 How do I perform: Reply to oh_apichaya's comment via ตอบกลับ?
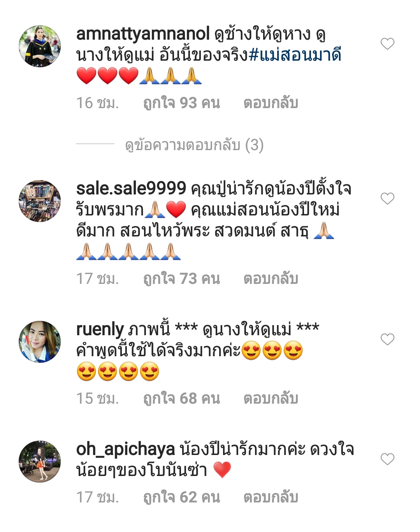(x=271, y=497)
